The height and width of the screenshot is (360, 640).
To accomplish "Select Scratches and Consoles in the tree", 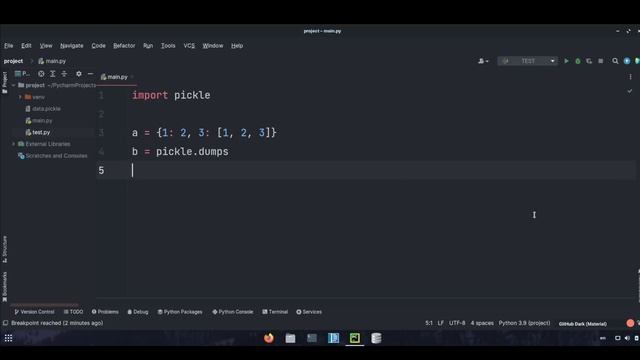I will [53, 156].
